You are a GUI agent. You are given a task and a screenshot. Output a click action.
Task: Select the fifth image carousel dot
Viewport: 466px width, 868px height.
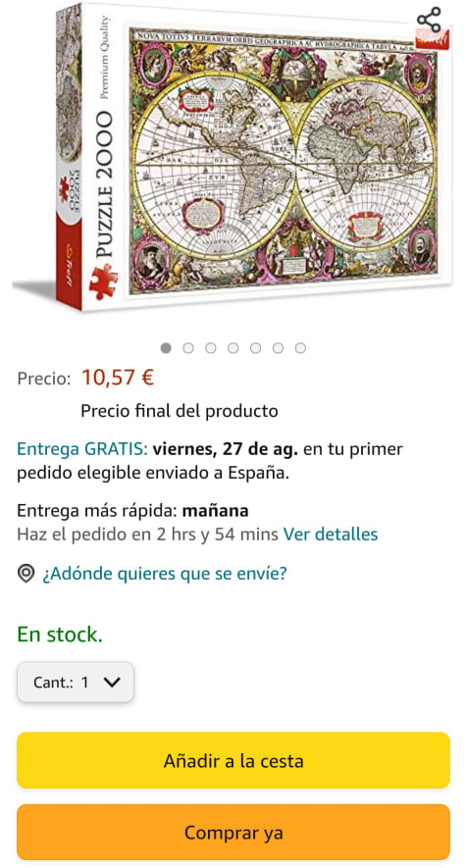255,347
